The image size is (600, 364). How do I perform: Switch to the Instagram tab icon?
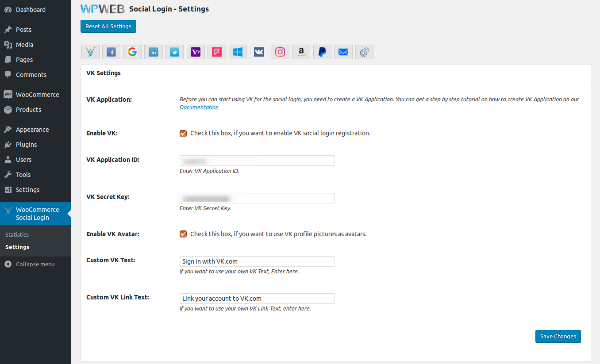pyautogui.click(x=280, y=52)
